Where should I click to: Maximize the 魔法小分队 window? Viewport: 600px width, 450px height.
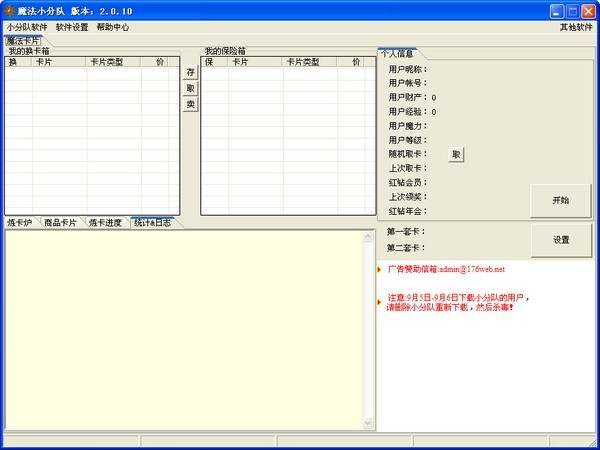click(x=573, y=11)
